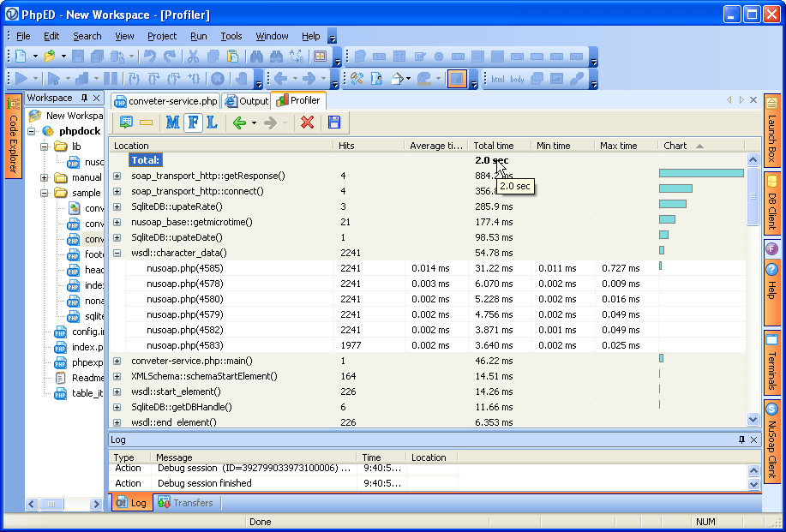Image resolution: width=786 pixels, height=532 pixels.
Task: Switch to the Transfers tab
Action: 186,502
